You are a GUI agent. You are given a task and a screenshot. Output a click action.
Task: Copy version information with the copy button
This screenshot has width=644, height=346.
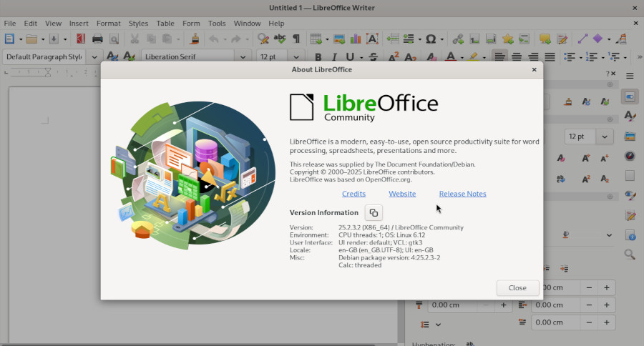coord(374,212)
